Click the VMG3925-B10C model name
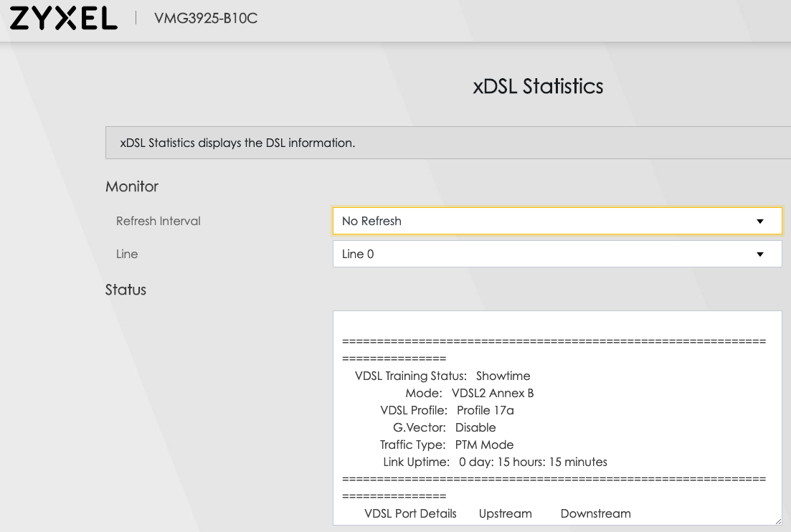 point(207,19)
